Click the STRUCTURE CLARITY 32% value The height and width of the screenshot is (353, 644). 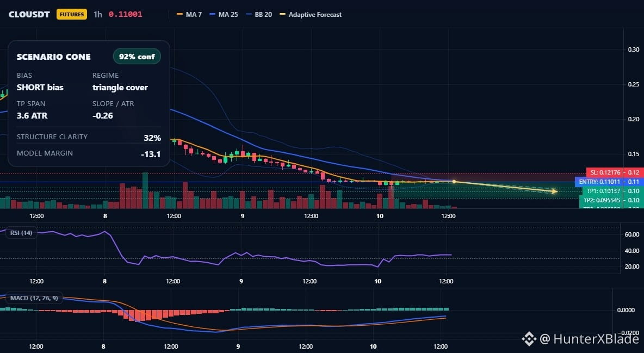[152, 138]
